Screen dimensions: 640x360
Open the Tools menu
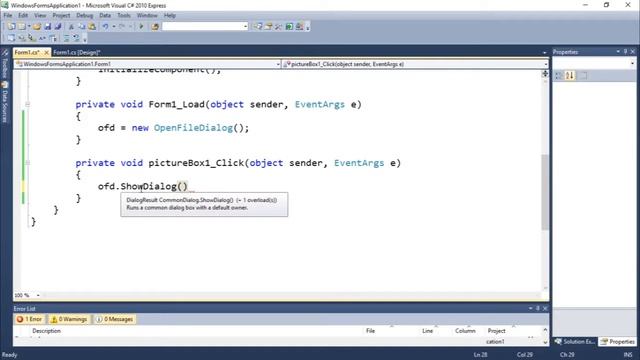click(x=124, y=16)
